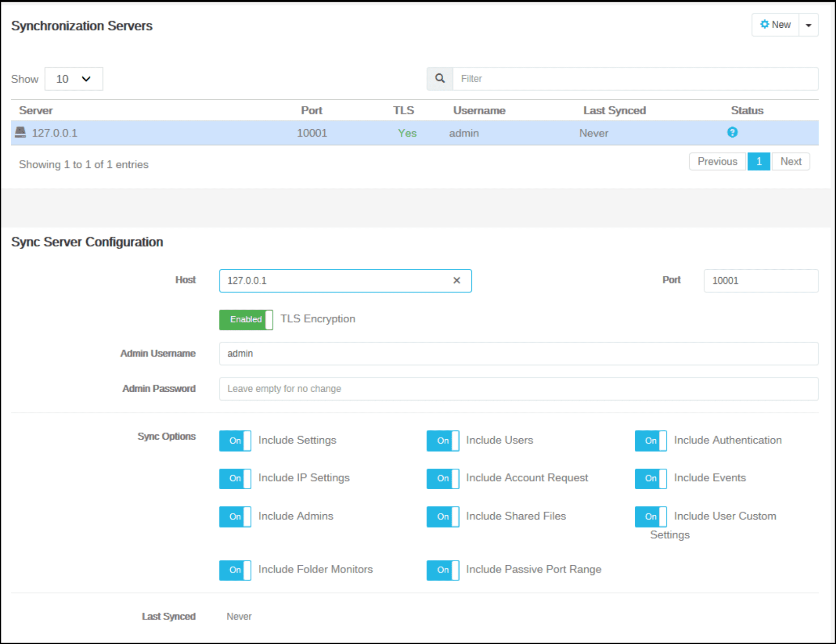Click the server icon next to 127.0.0.1
This screenshot has width=836, height=644.
click(x=20, y=132)
